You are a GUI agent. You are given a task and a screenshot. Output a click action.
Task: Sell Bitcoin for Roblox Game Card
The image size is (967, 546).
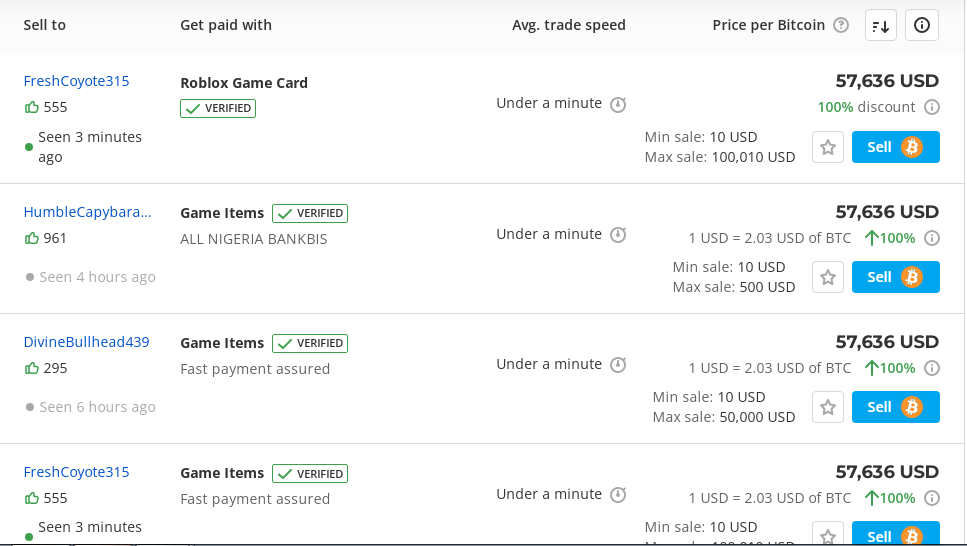point(895,147)
